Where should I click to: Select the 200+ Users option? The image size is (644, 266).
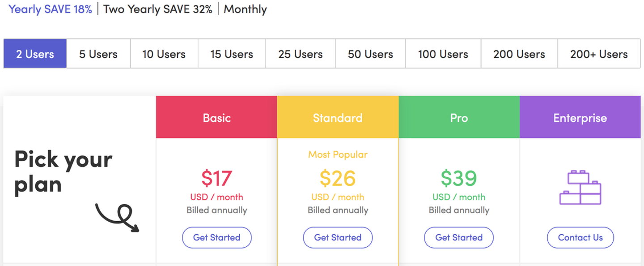599,54
